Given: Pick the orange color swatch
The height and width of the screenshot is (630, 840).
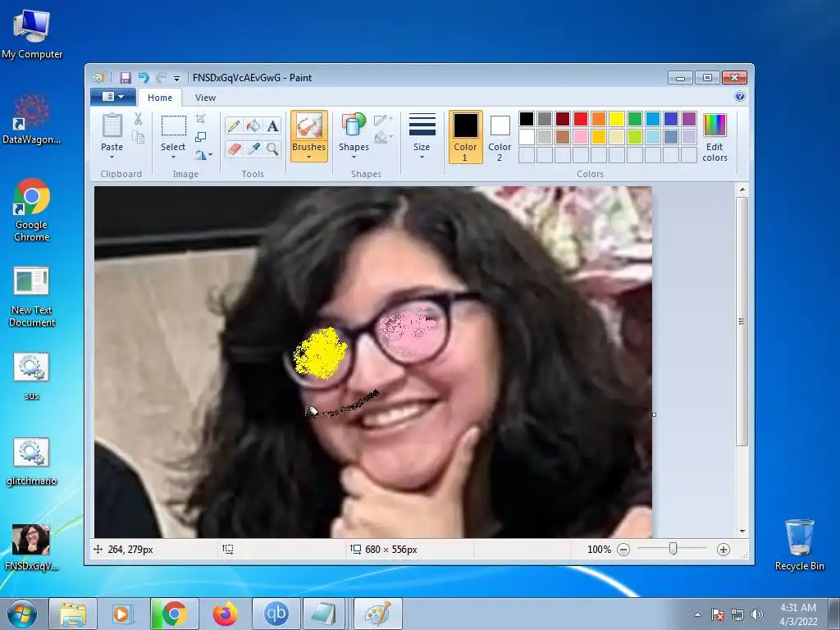Looking at the screenshot, I should coord(598,119).
